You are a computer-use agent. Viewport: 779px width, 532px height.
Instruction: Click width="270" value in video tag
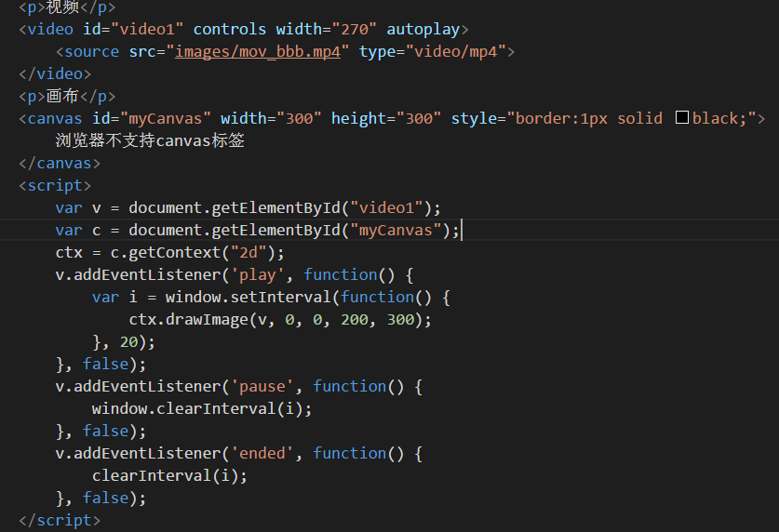(355, 29)
